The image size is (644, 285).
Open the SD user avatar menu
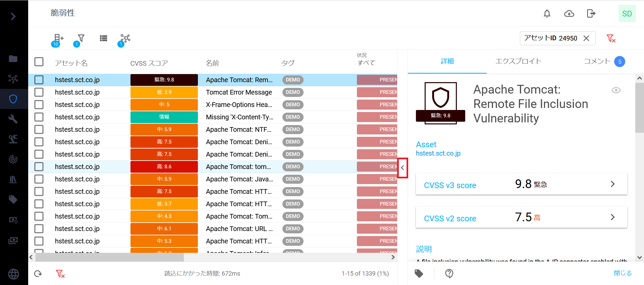pyautogui.click(x=627, y=13)
